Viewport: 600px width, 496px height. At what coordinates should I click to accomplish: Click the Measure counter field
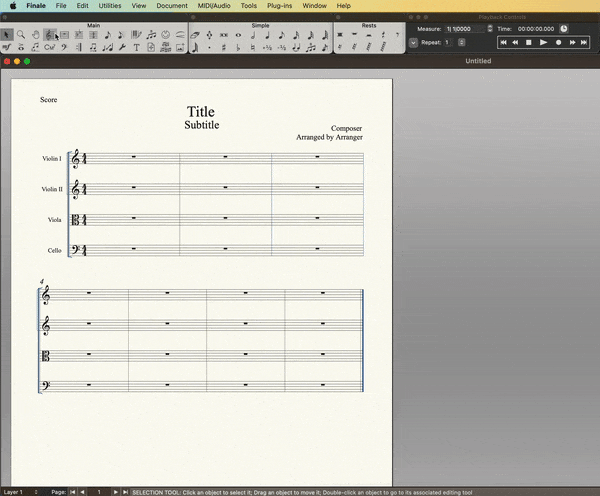coord(467,29)
